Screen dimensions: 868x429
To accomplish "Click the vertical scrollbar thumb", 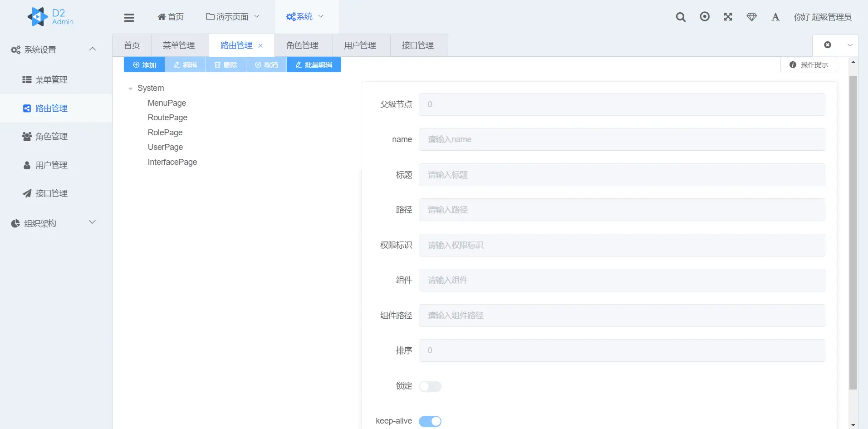I will [x=853, y=232].
